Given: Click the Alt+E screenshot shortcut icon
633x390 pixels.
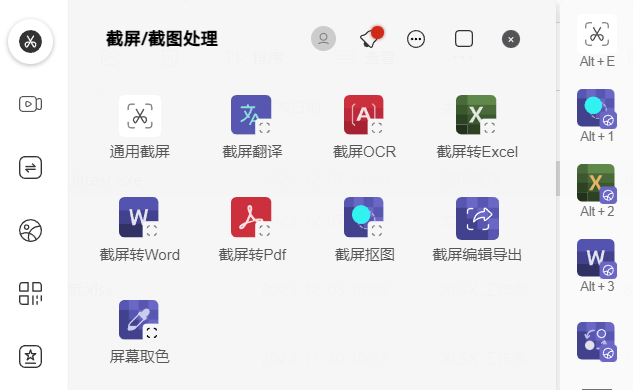Looking at the screenshot, I should click(597, 34).
